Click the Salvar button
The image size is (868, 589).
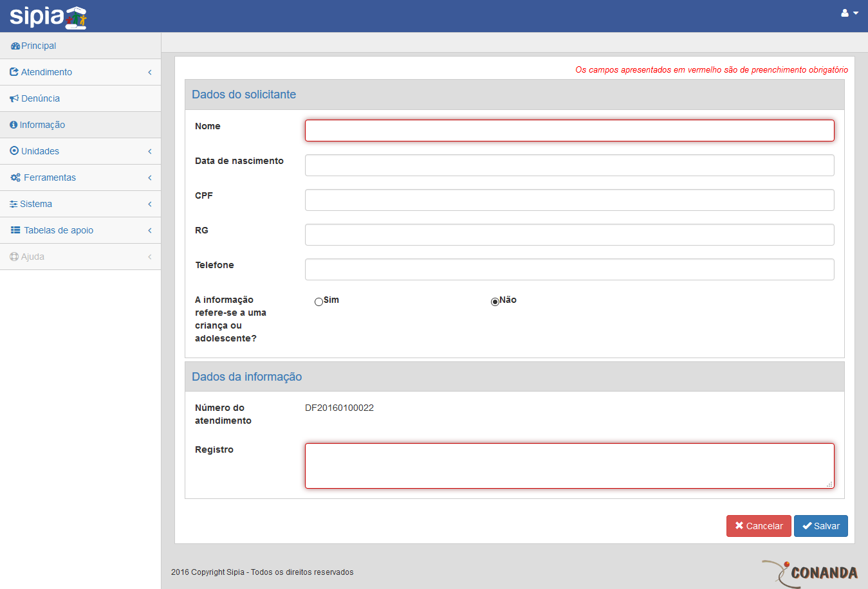pyautogui.click(x=821, y=526)
